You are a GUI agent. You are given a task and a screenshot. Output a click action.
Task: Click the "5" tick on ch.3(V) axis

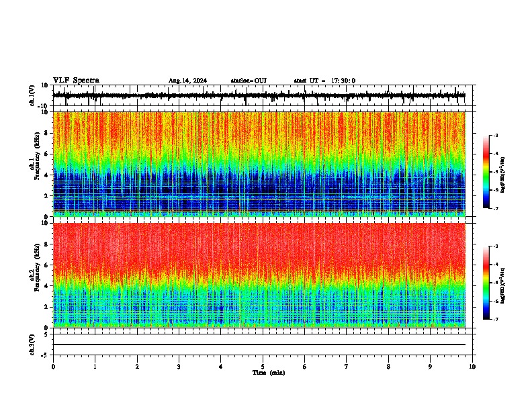point(46,334)
